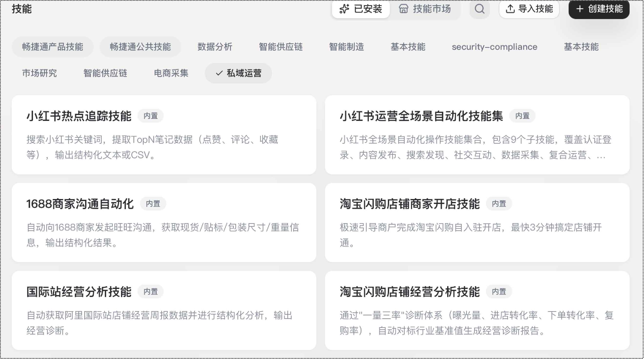Click the 导入技能 button

tap(529, 9)
